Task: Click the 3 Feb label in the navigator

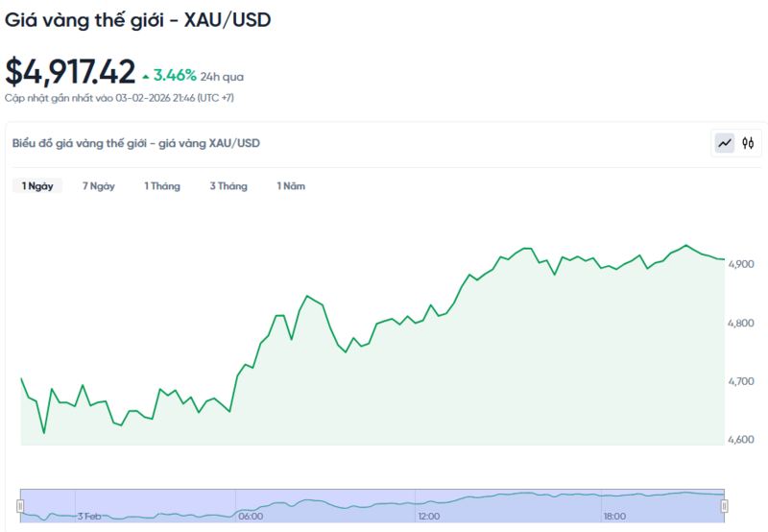Action: tap(89, 516)
